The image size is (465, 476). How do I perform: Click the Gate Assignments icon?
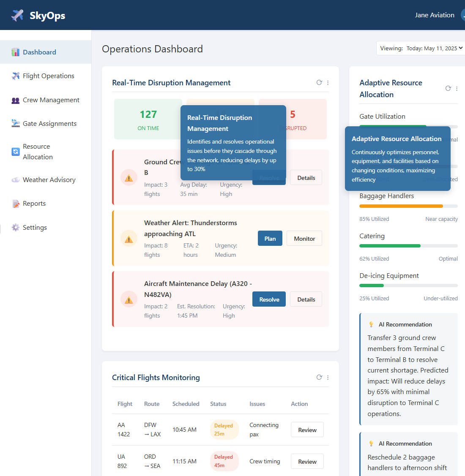pyautogui.click(x=16, y=124)
